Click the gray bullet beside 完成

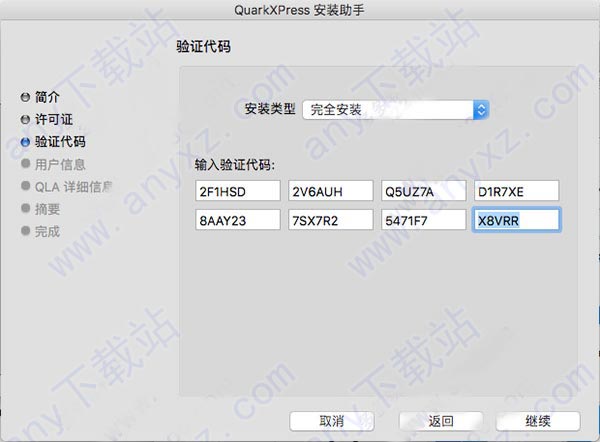coord(25,230)
